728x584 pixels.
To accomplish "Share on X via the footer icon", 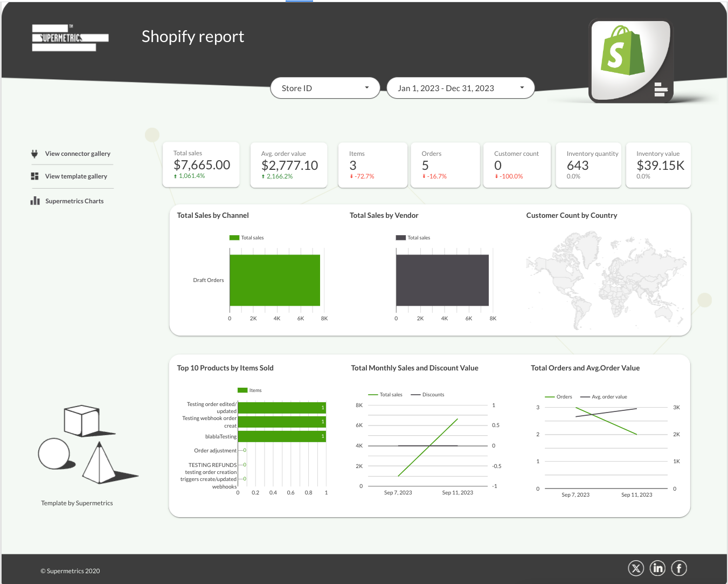I will tap(636, 568).
